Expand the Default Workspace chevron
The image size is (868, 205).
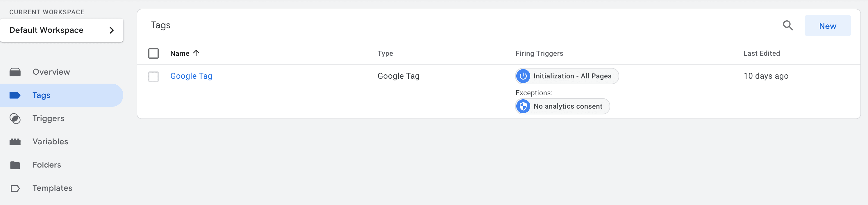tap(112, 30)
